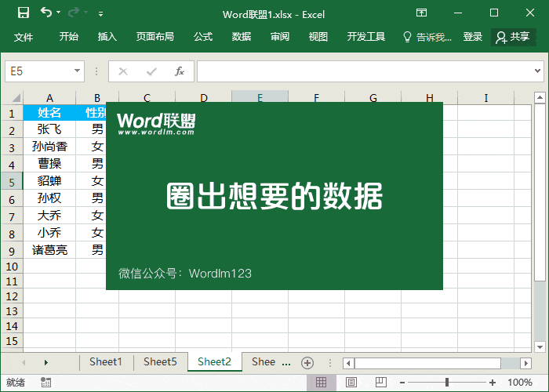Switch to Page Break Preview icon
The height and width of the screenshot is (392, 549).
(x=381, y=383)
